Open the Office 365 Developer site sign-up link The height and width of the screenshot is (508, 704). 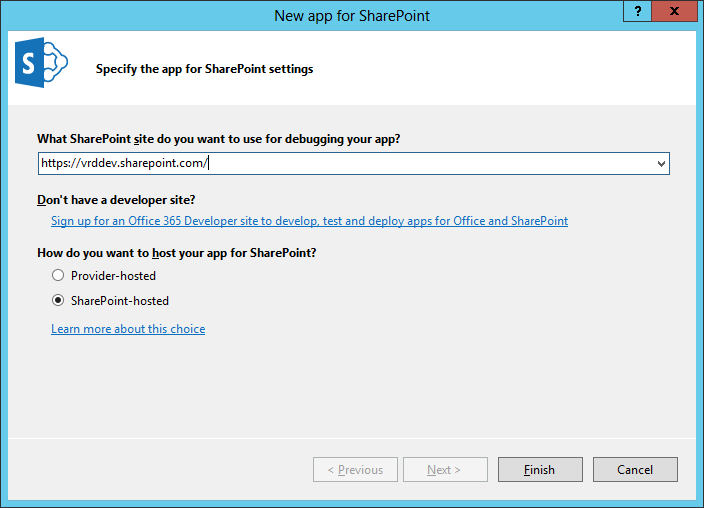[309, 221]
